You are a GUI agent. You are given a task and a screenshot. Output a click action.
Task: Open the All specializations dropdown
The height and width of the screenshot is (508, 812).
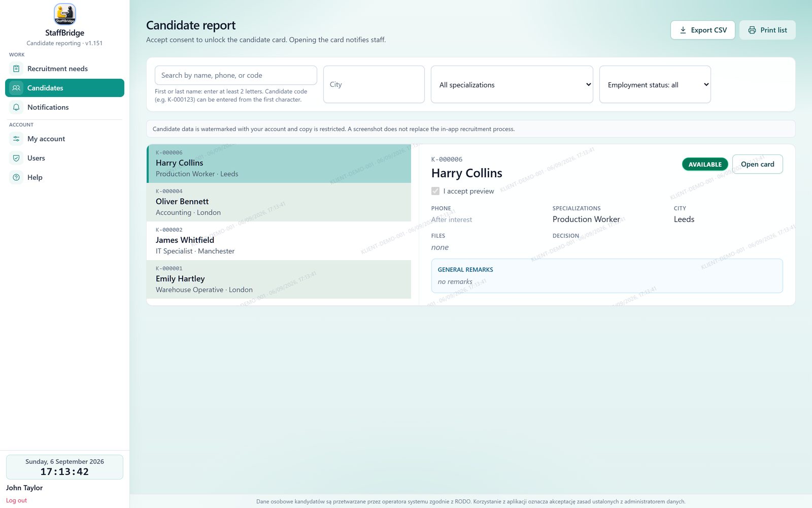pos(512,84)
